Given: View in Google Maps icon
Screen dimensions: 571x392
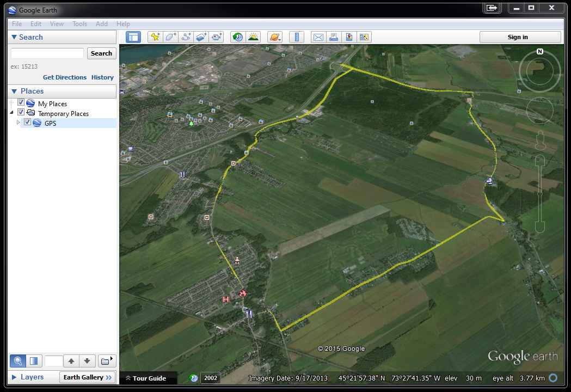Looking at the screenshot, I should point(364,37).
